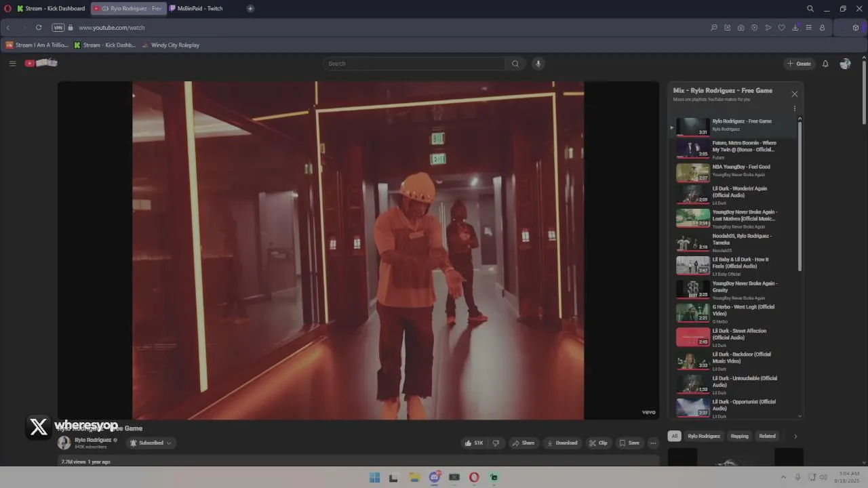
Task: Go back to previous page
Action: [x=8, y=28]
